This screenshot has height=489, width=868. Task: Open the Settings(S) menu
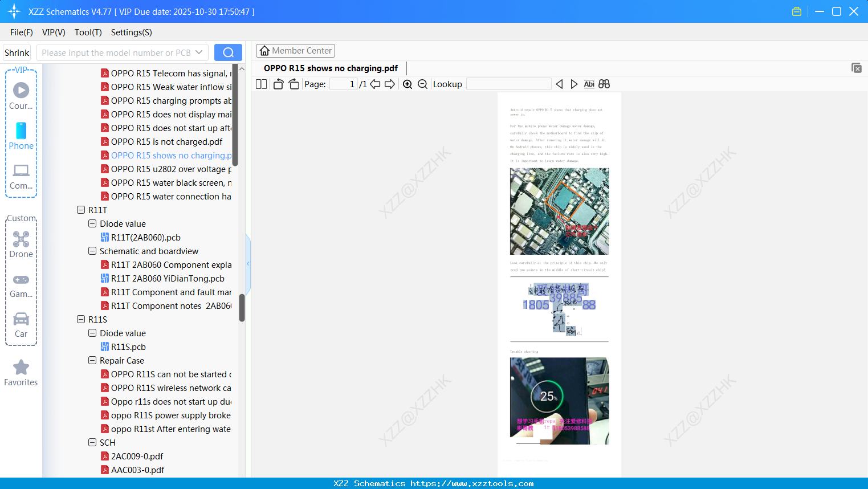pos(132,32)
